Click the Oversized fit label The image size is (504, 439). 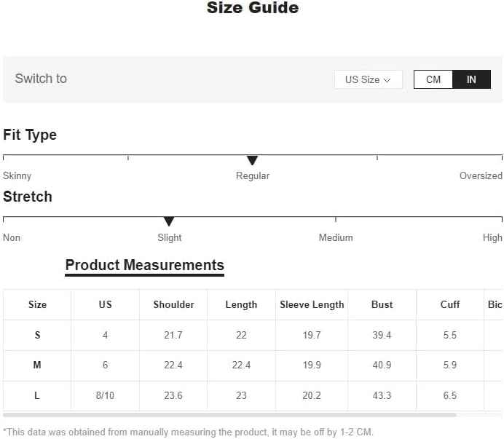coord(481,175)
